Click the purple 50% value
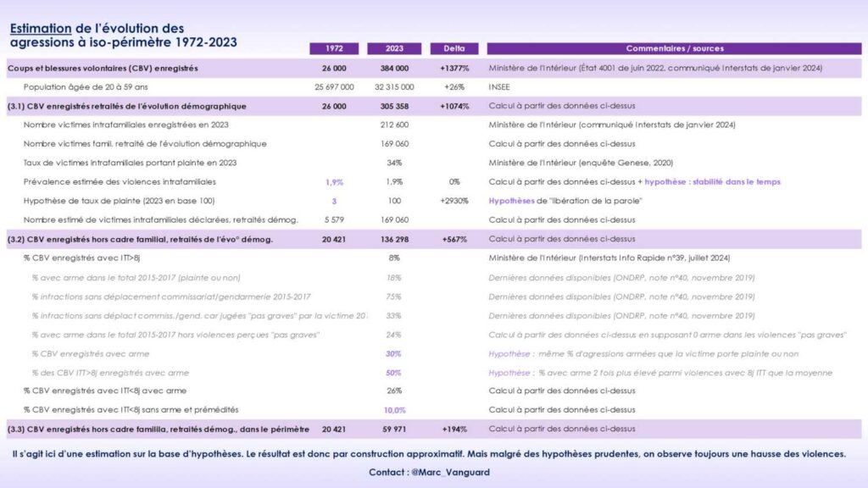The image size is (868, 488). 393,373
